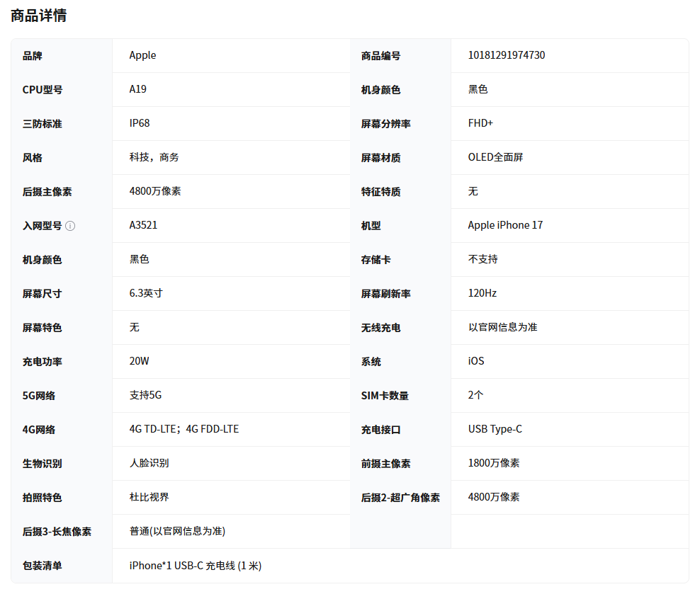Click the OLED全面屏 screen material value
Screen dimensions: 700x599
pyautogui.click(x=495, y=157)
